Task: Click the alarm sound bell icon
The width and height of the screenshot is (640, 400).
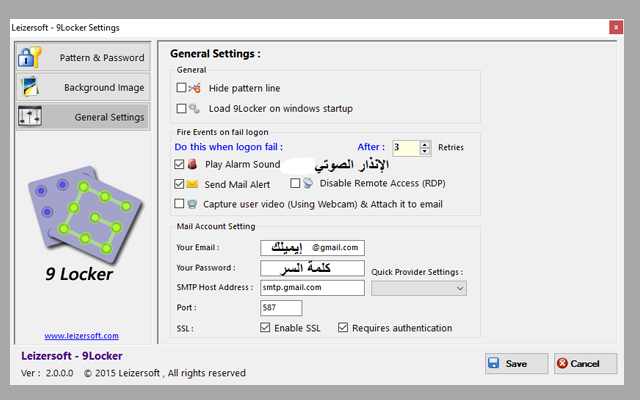Action: coord(194,164)
